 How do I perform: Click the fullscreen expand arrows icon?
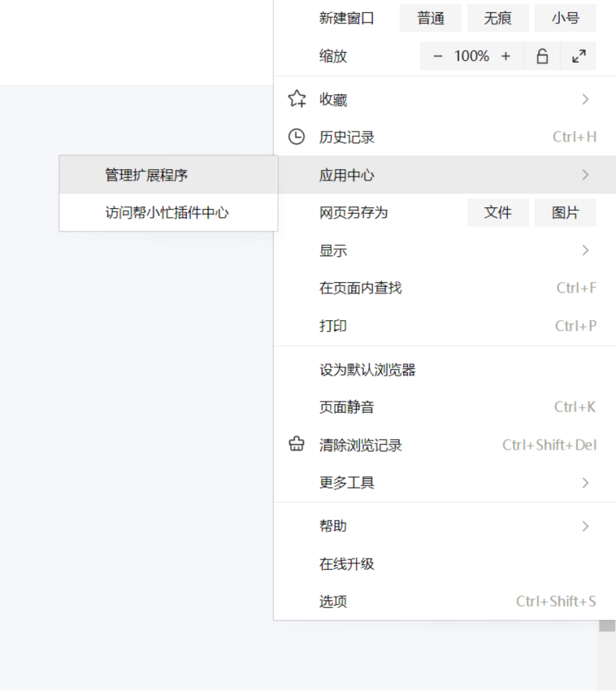579,56
